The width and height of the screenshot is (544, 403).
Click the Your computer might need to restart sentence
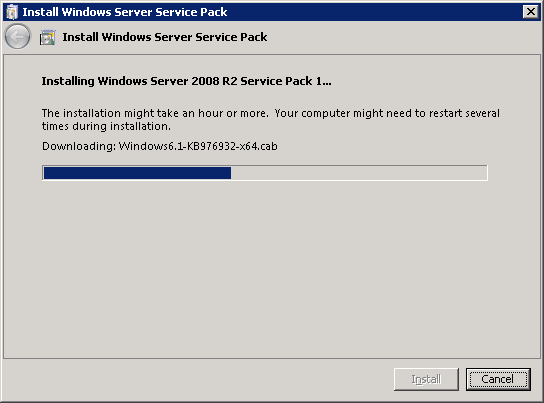point(387,113)
